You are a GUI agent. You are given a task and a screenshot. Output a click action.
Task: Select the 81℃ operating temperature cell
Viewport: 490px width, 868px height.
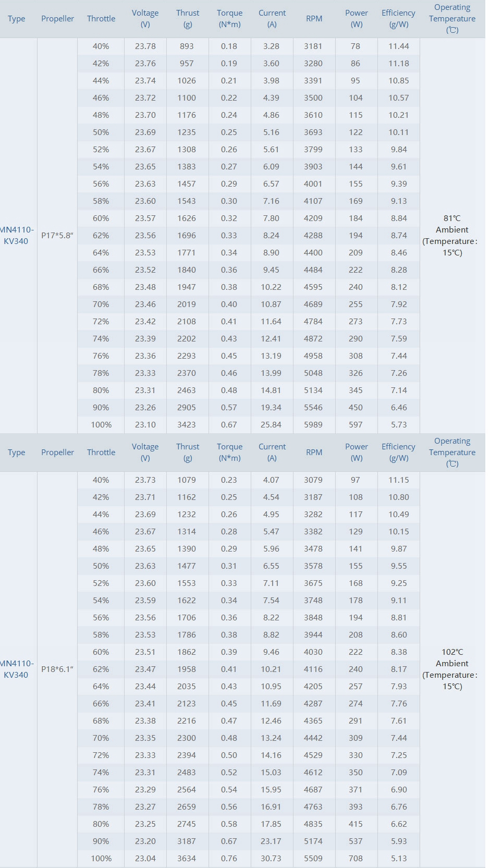tap(452, 235)
